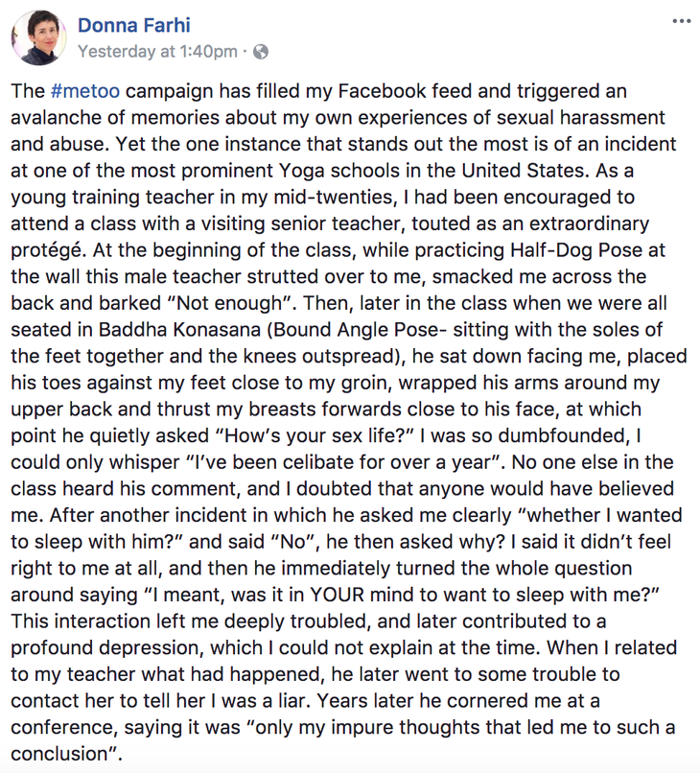Image resolution: width=700 pixels, height=773 pixels.
Task: Click the words 'United States'
Action: pos(525,171)
